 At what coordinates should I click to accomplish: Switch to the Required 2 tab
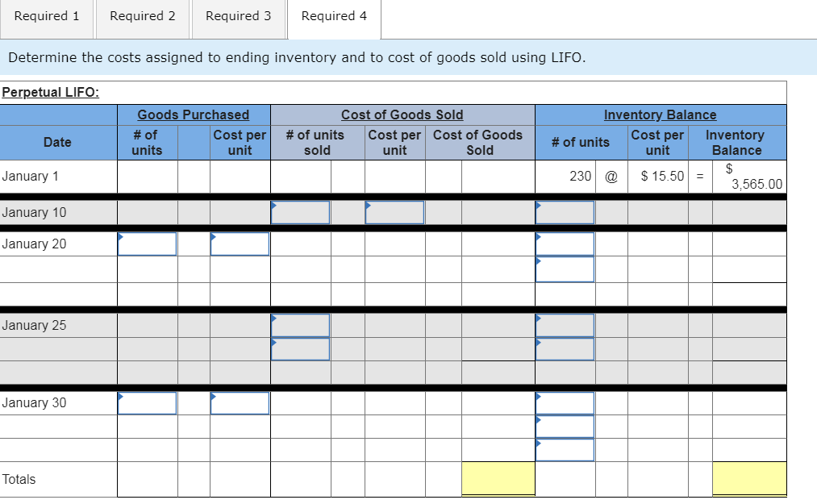(142, 16)
